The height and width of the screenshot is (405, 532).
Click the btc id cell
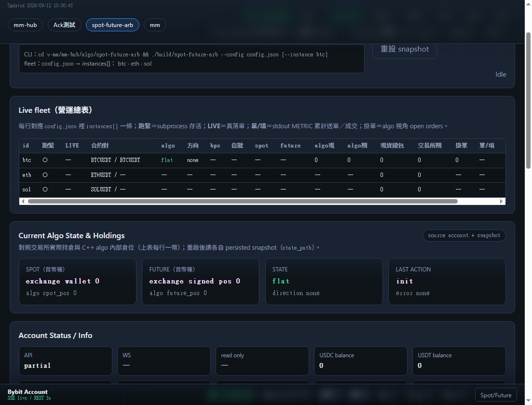(x=27, y=160)
